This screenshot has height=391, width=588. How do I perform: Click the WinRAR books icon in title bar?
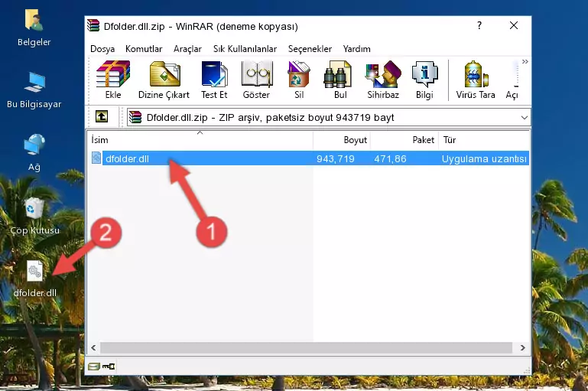pyautogui.click(x=93, y=25)
